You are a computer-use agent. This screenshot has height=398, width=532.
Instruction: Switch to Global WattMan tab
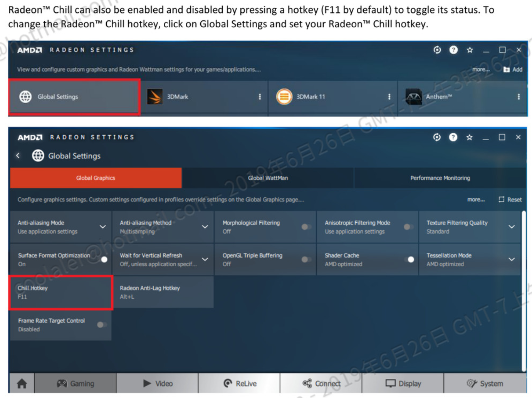tap(268, 178)
